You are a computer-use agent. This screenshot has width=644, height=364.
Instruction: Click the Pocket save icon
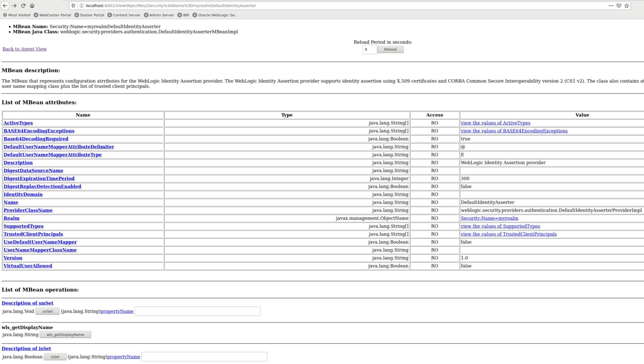pyautogui.click(x=619, y=6)
